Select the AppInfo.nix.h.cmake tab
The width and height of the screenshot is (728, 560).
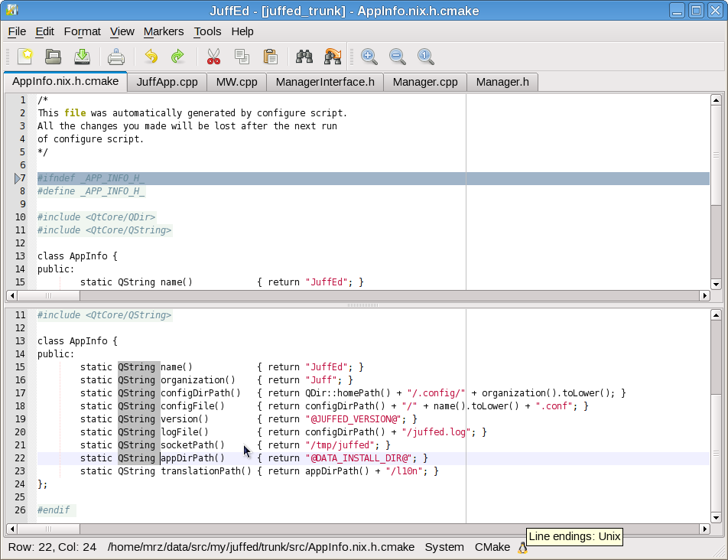[66, 81]
